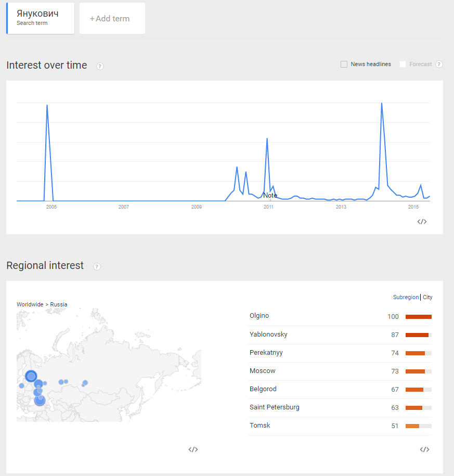
Task: Click the Note marker on the chart
Action: tap(270, 196)
